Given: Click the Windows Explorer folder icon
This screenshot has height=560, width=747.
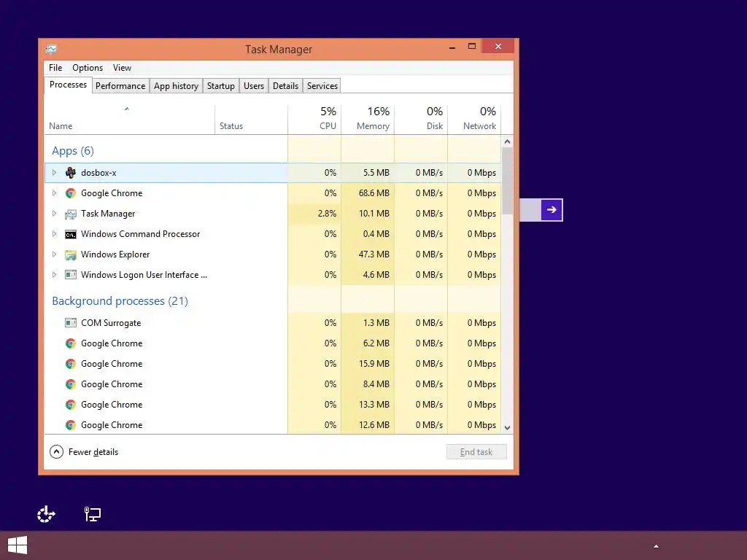Looking at the screenshot, I should pyautogui.click(x=71, y=254).
